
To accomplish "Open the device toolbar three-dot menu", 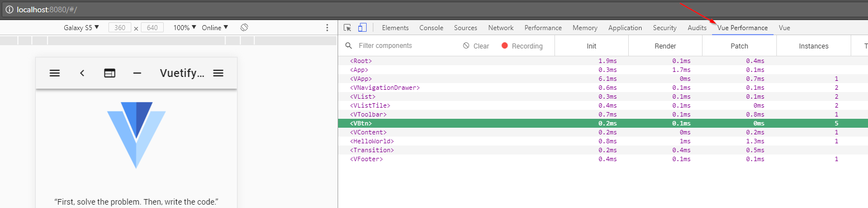I will click(x=328, y=27).
